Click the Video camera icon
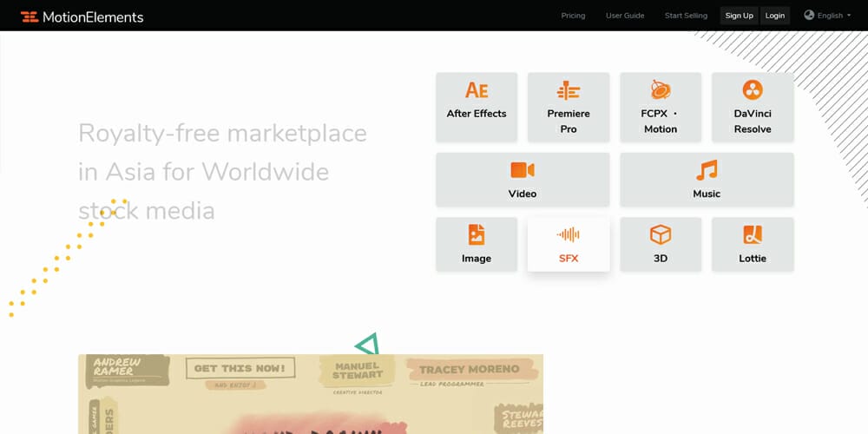Viewport: 868px width, 434px height. pos(522,170)
